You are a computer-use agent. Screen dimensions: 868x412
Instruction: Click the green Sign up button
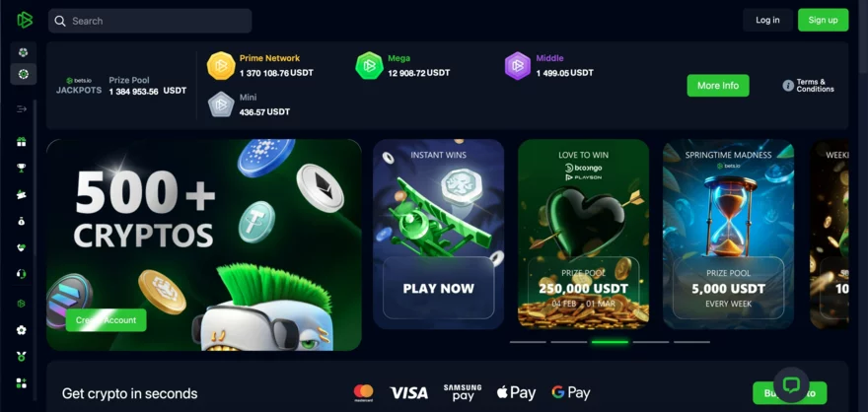pos(823,21)
